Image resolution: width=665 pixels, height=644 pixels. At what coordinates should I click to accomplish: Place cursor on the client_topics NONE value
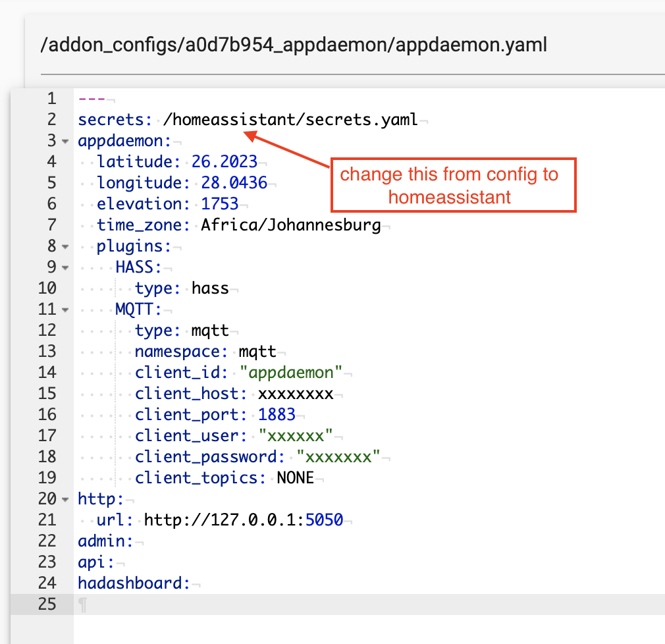[296, 478]
